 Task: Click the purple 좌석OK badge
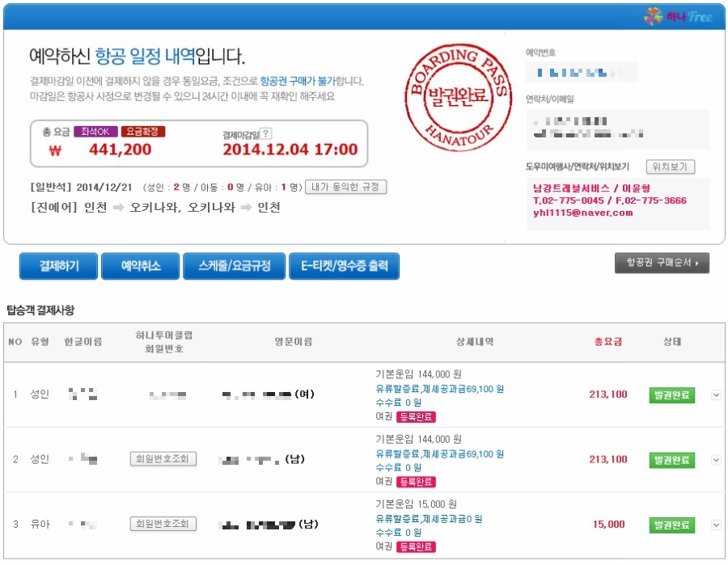point(95,132)
